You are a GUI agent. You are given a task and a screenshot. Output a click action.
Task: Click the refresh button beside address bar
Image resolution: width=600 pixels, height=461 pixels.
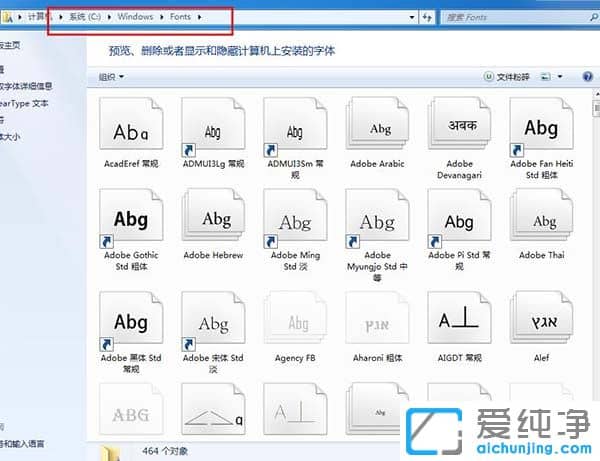tap(427, 17)
